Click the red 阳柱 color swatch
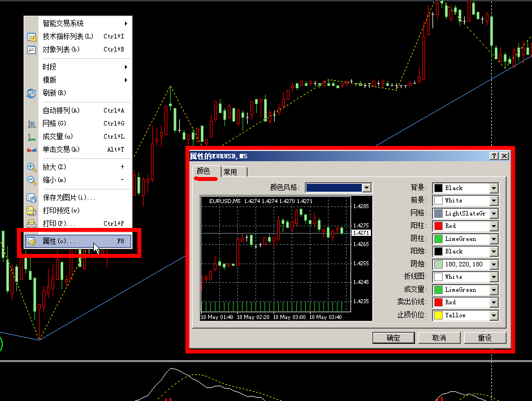Image resolution: width=532 pixels, height=401 pixels. [438, 226]
